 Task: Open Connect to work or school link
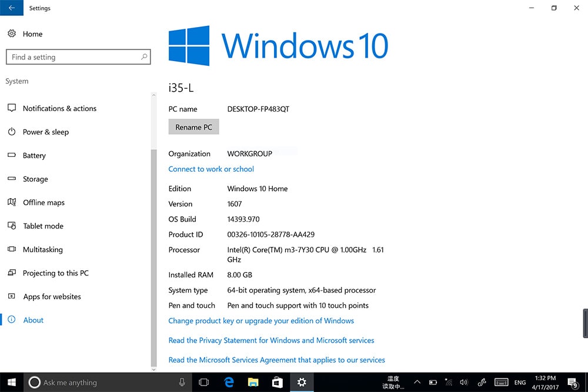(x=211, y=169)
